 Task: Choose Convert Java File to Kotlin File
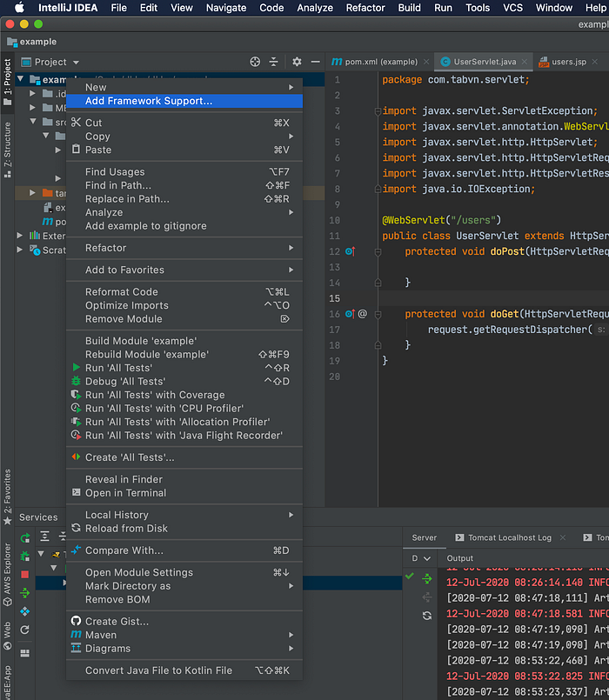point(158,670)
